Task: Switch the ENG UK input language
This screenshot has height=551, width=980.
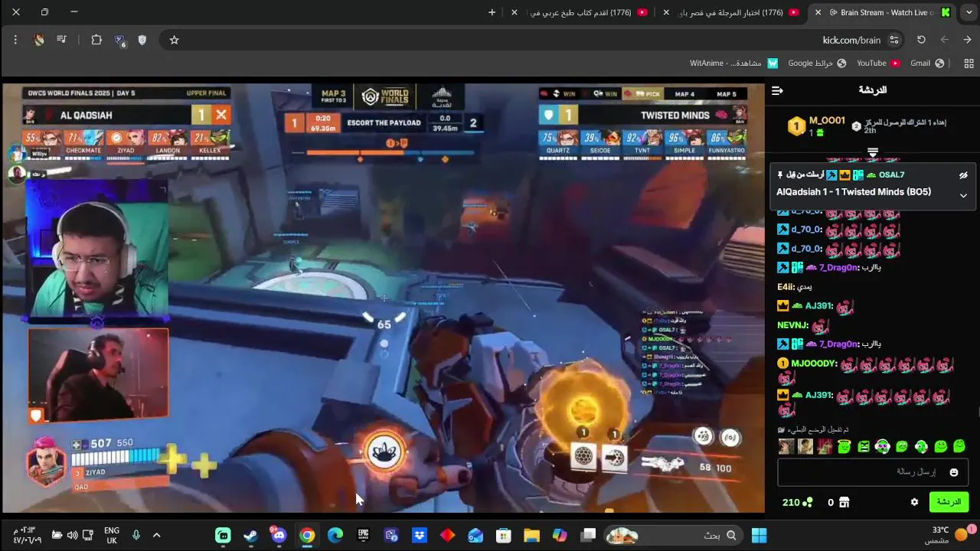Action: pyautogui.click(x=112, y=535)
